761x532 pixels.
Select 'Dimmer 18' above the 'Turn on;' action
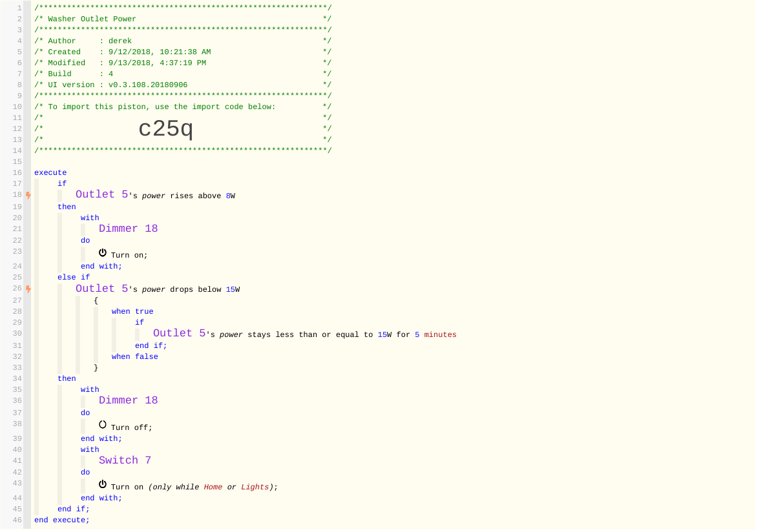128,229
